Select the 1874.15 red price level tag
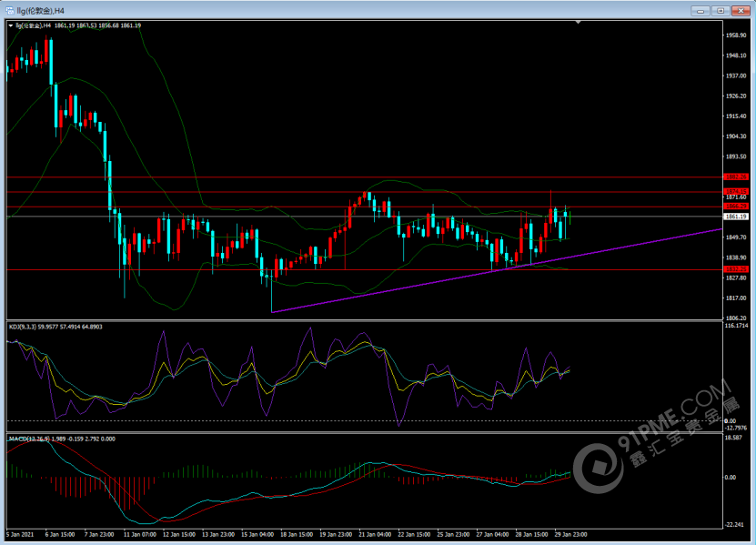 [x=736, y=191]
